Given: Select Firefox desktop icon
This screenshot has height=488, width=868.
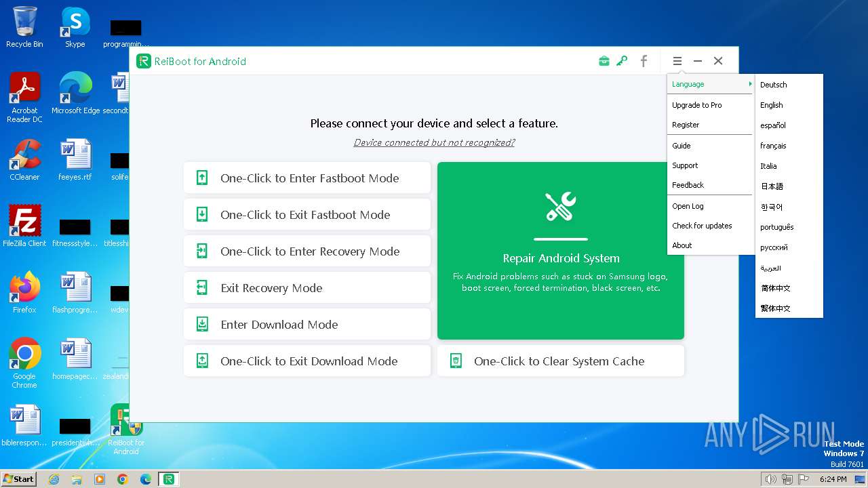Looking at the screenshot, I should (24, 293).
